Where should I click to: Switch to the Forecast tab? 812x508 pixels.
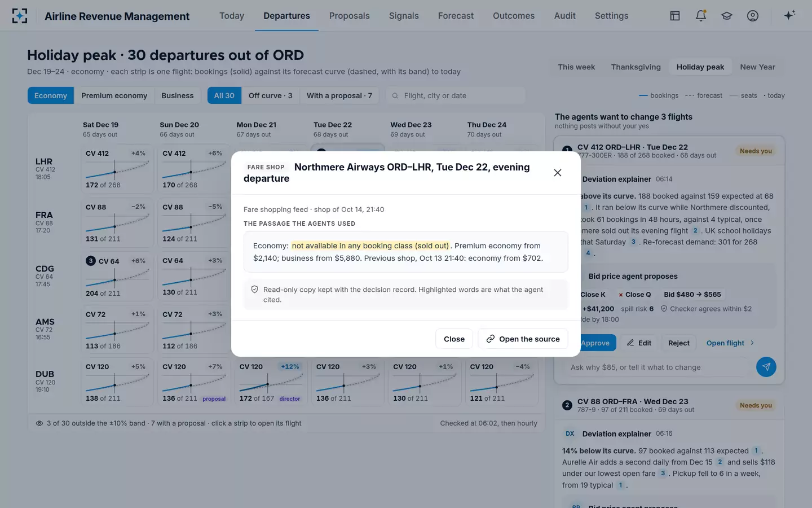click(456, 16)
